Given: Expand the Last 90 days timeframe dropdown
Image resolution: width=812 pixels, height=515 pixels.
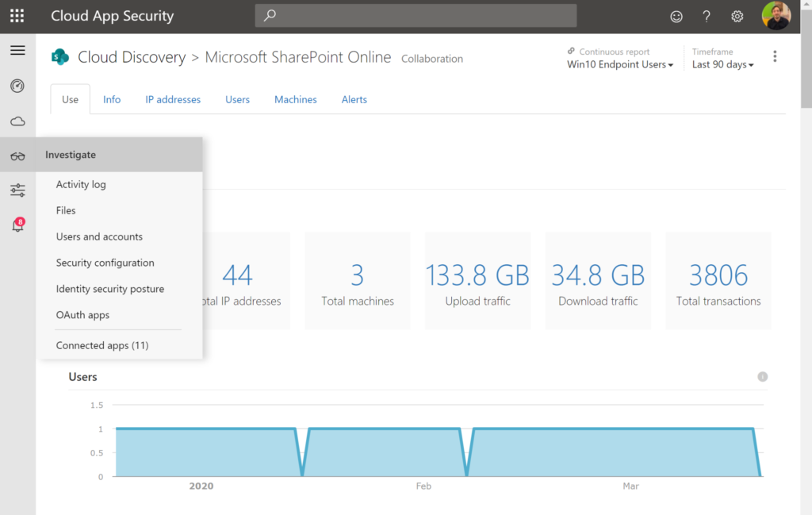Looking at the screenshot, I should click(723, 65).
